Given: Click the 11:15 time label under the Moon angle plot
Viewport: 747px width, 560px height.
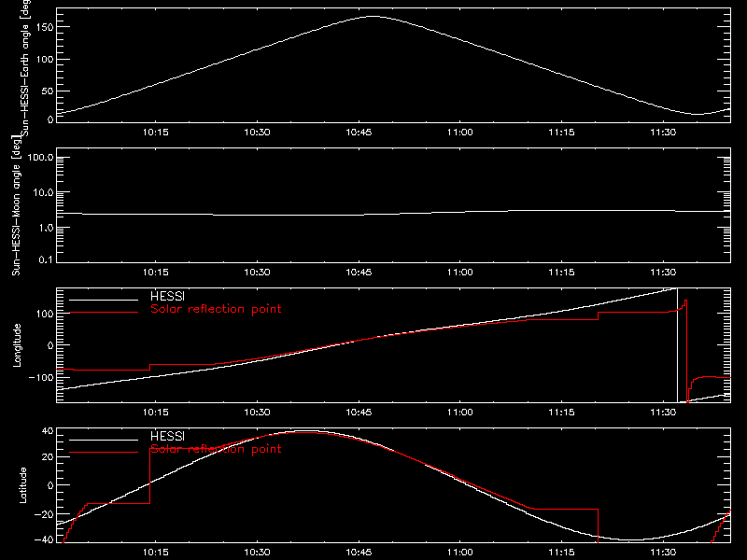Looking at the screenshot, I should (562, 272).
